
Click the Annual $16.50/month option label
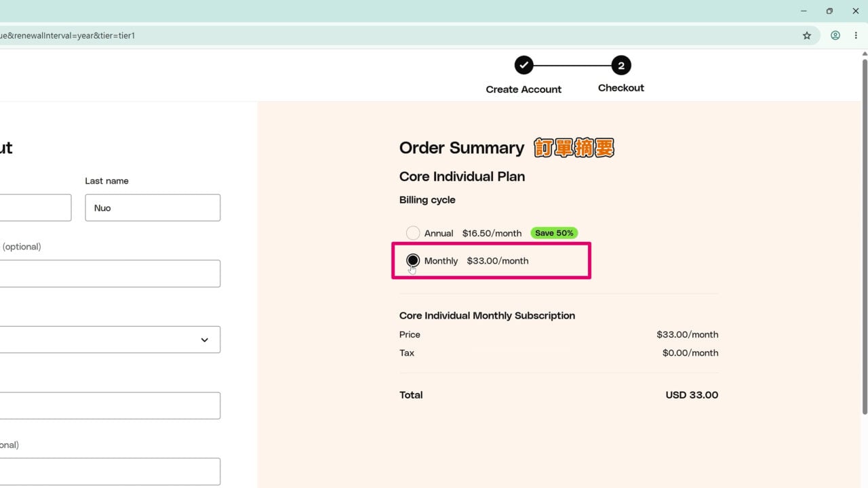[x=473, y=233]
